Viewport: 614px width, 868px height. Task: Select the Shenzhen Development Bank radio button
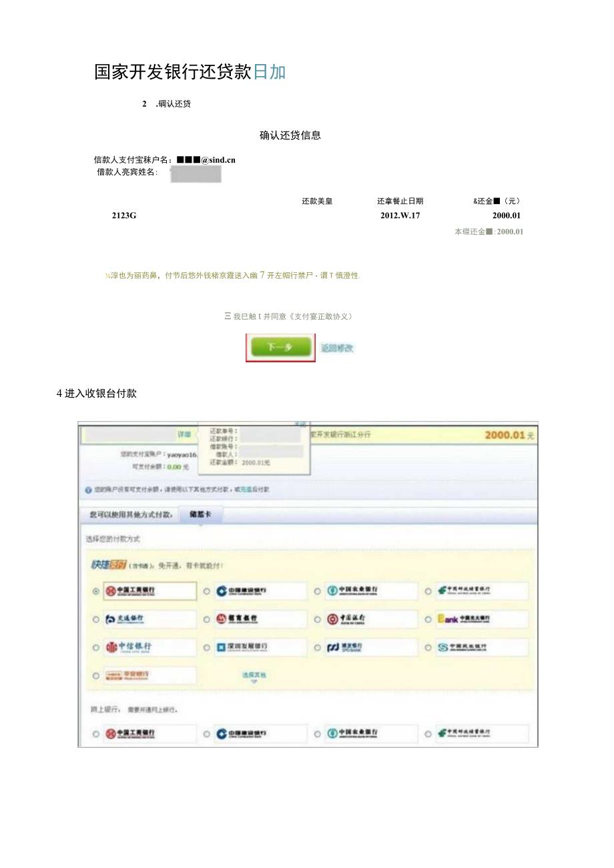[207, 647]
